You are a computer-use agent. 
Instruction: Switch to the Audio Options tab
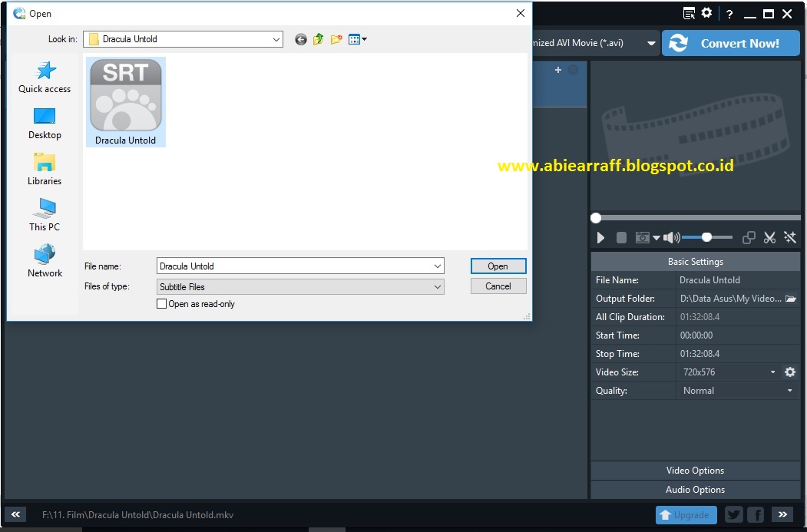tap(695, 489)
